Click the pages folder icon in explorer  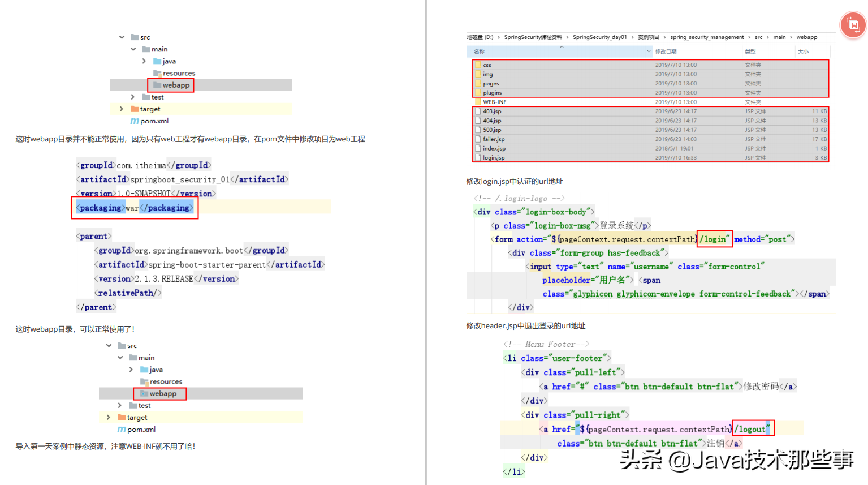coord(478,83)
